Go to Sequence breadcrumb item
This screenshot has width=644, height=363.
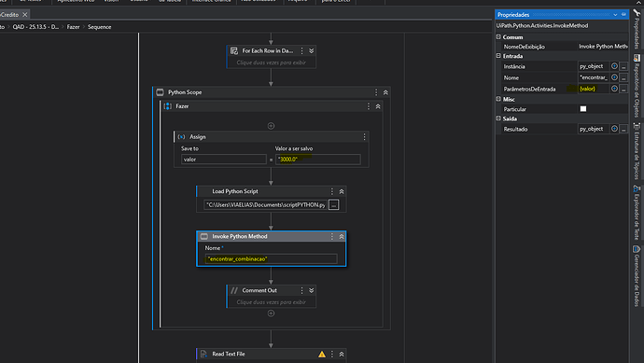tap(99, 27)
